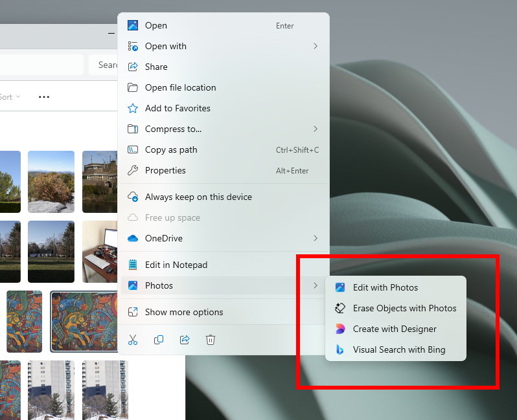The image size is (517, 420).
Task: Select the house photo thumbnail
Action: 99,181
